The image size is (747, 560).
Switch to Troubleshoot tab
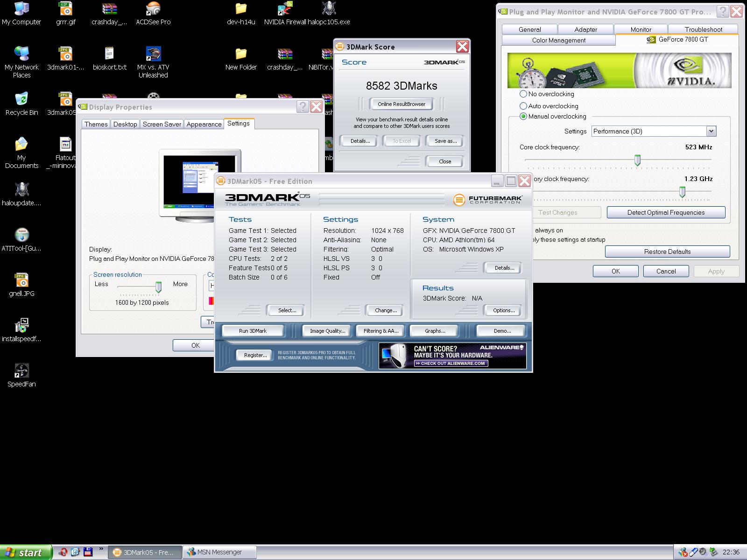pos(704,29)
